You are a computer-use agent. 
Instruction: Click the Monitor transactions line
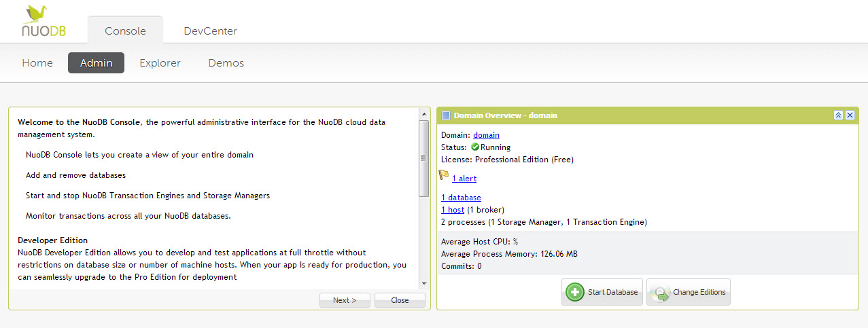pyautogui.click(x=128, y=216)
